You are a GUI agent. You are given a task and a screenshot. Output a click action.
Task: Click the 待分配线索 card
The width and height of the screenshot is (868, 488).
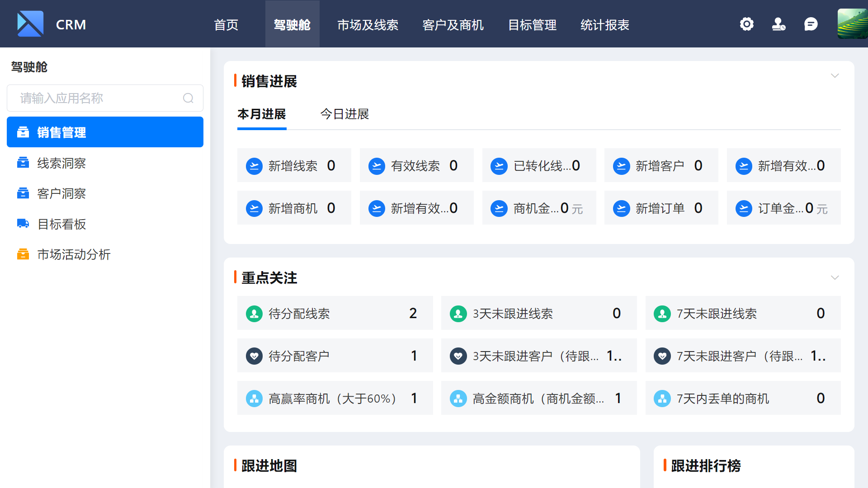coord(335,313)
